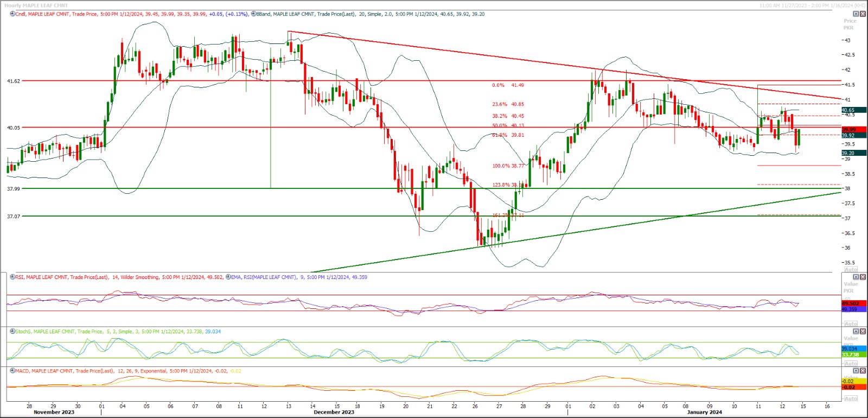Expand the MACD pane with its maximize button
The image size is (868, 418).
coord(856,371)
